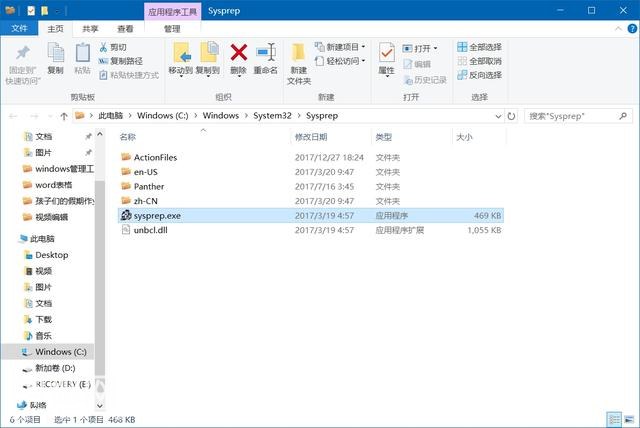Viewport: 640px width, 428px height.
Task: Click Paste shortcut (粘贴快捷方式) command
Action: pos(129,75)
